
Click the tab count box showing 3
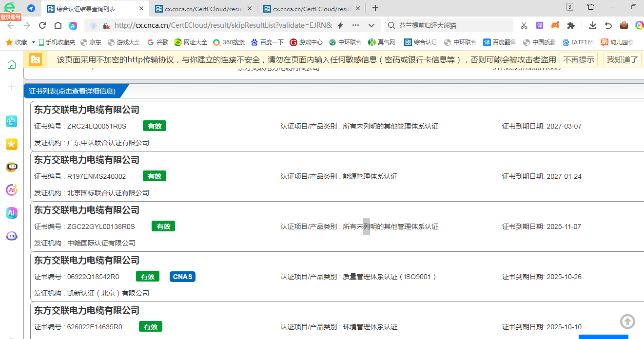tap(570, 7)
